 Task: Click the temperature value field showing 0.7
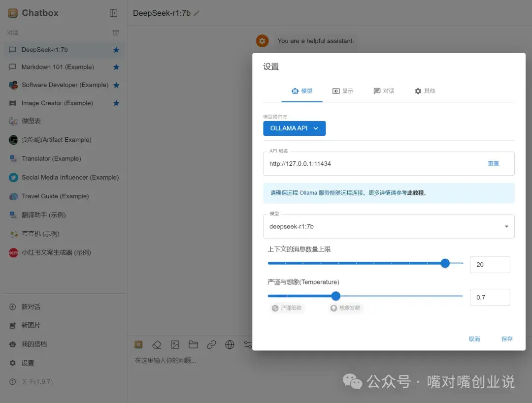click(x=490, y=297)
